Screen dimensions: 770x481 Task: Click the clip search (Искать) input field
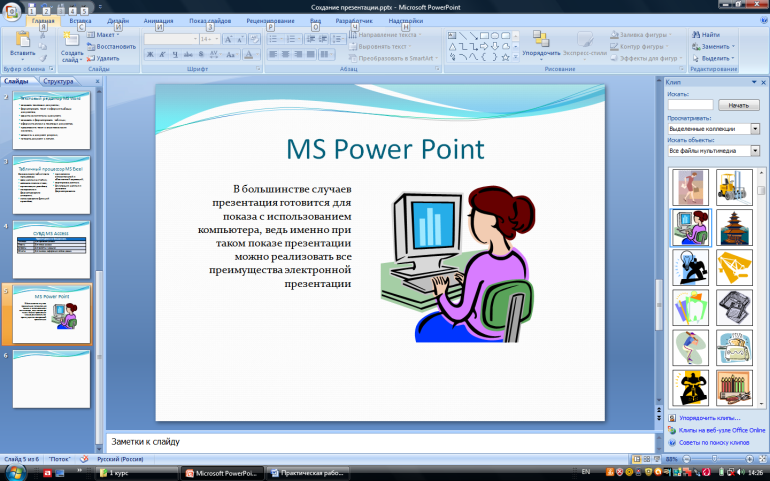(690, 105)
